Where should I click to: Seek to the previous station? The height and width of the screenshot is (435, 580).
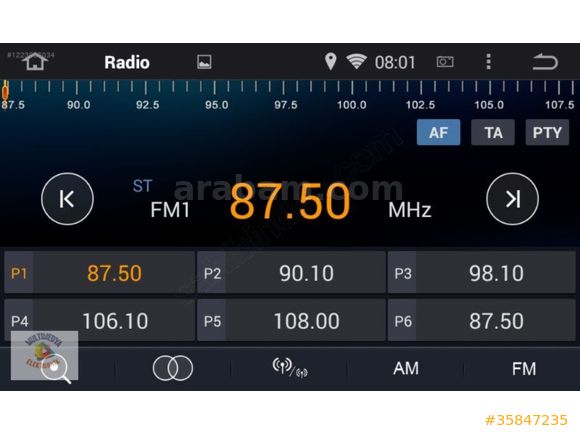(x=67, y=199)
